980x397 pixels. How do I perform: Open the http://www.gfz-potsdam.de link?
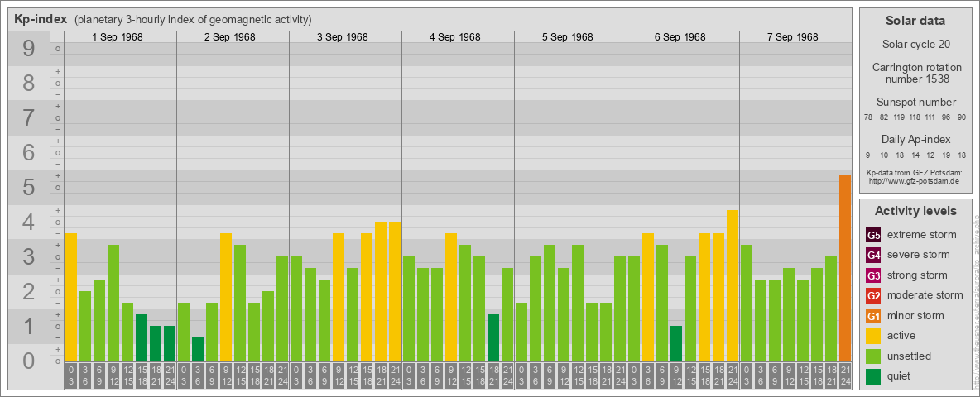(x=913, y=180)
